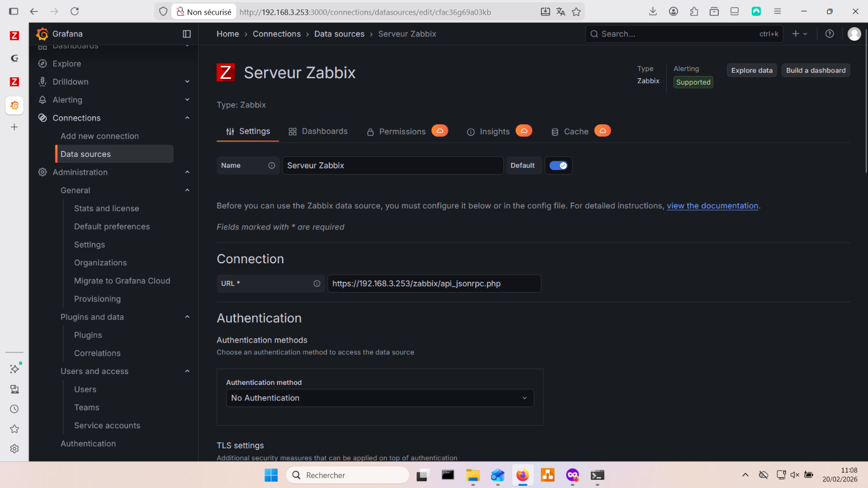Open the Firefox hamburger menu
Image resolution: width=868 pixels, height=488 pixels.
point(777,11)
